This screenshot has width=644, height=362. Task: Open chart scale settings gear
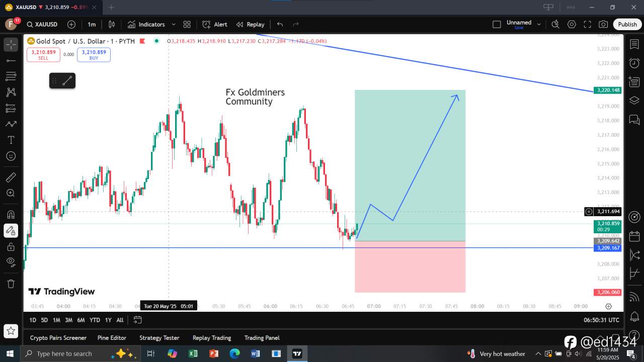pos(608,306)
